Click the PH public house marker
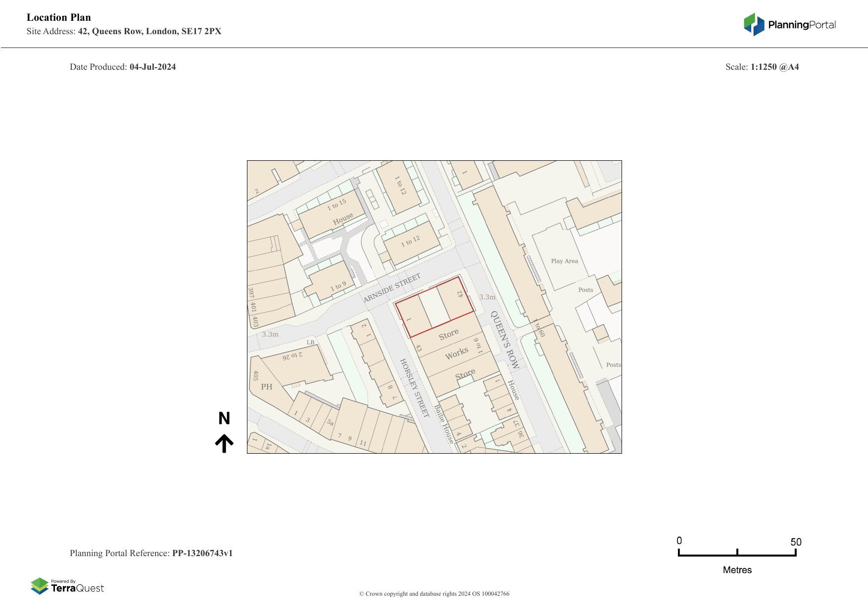 266,386
